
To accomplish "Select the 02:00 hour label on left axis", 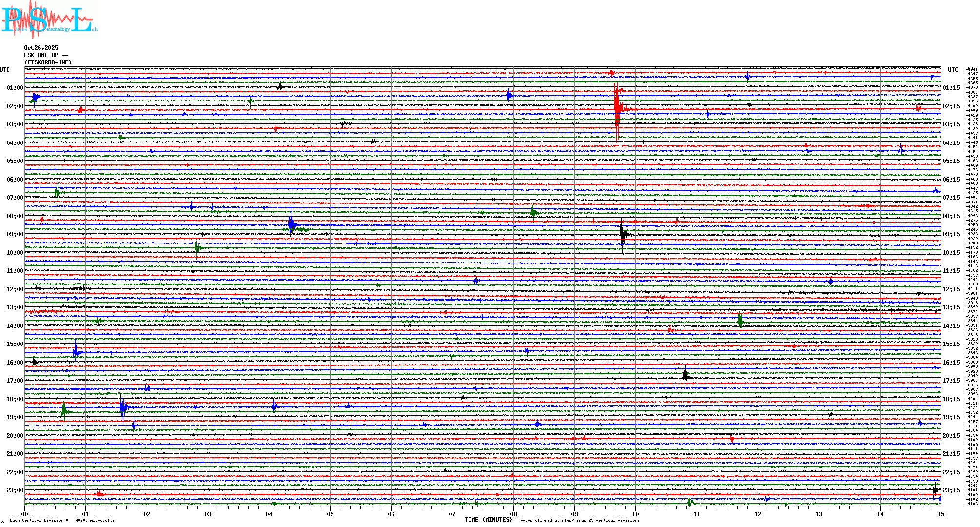I will pos(15,106).
